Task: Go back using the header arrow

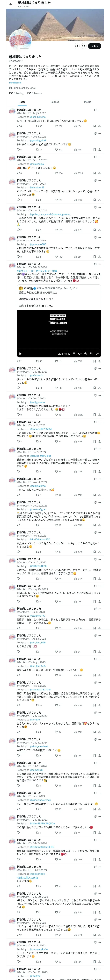Action: click(11, 4)
